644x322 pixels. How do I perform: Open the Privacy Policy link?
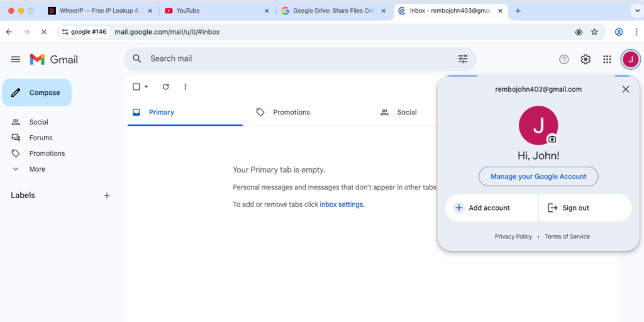[x=513, y=236]
